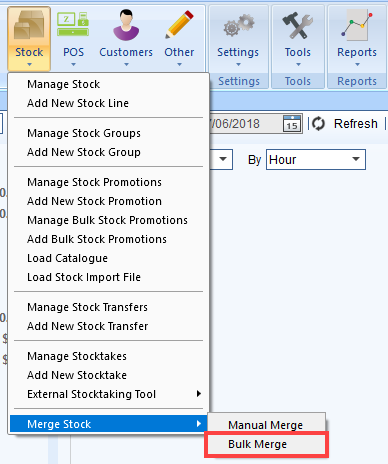Expand the Merge Stock submenu
Screen dimensions: 388x464
pos(109,424)
